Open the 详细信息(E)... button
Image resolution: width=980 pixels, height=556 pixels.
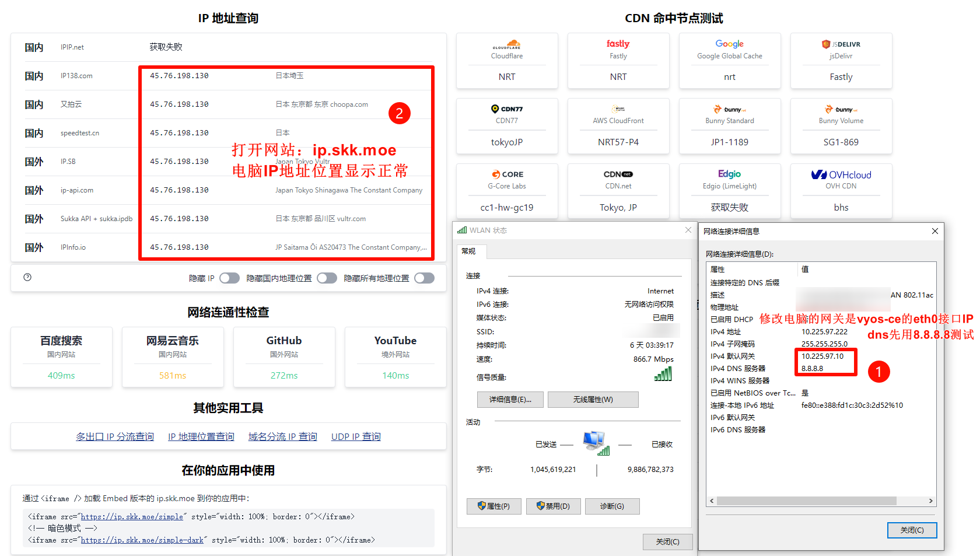(x=510, y=400)
